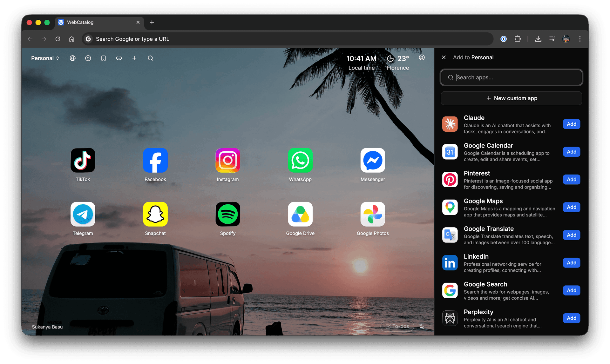This screenshot has height=364, width=610.
Task: Click the Sukanya Basu photo credit
Action: 47,327
